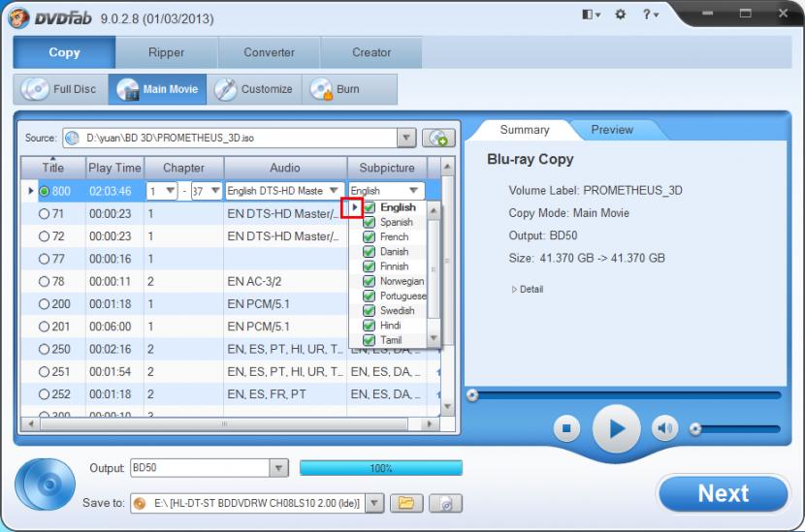The width and height of the screenshot is (805, 532).
Task: Switch to the Ripper tab
Action: [167, 52]
